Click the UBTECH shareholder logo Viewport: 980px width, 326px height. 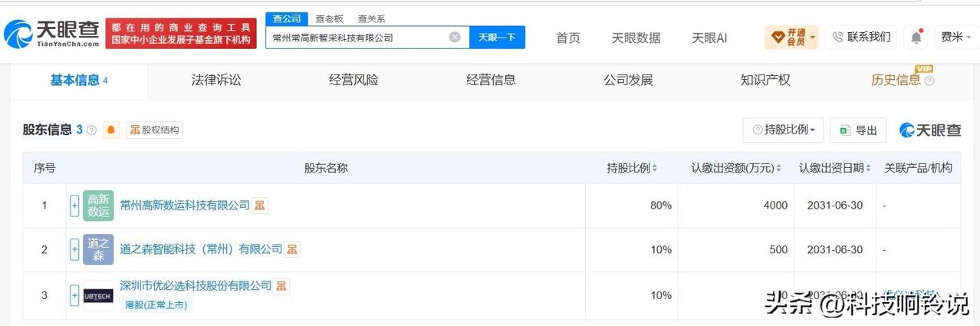tap(98, 295)
